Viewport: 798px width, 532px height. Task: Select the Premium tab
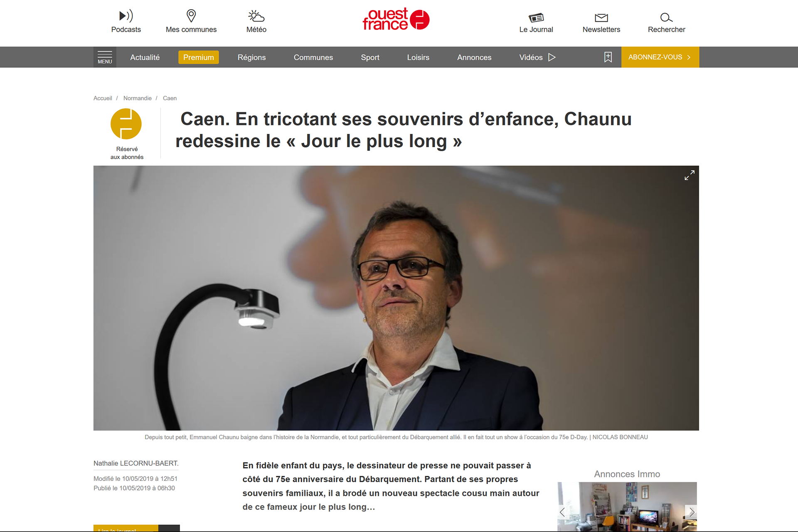coord(199,57)
